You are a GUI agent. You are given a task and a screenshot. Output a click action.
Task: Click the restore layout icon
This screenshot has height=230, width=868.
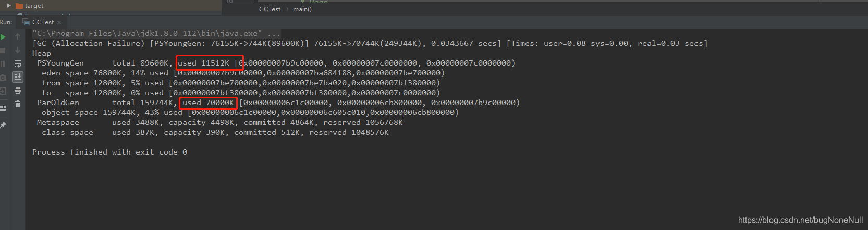[3, 108]
